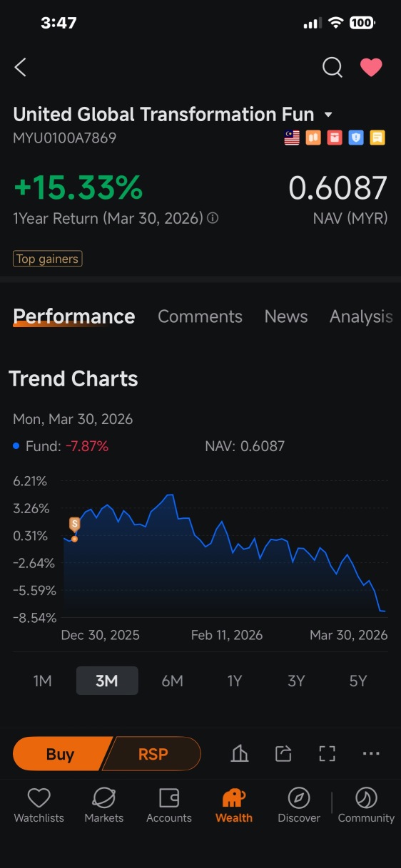The image size is (401, 868).
Task: Expand fund name dropdown arrow
Action: pyautogui.click(x=328, y=115)
